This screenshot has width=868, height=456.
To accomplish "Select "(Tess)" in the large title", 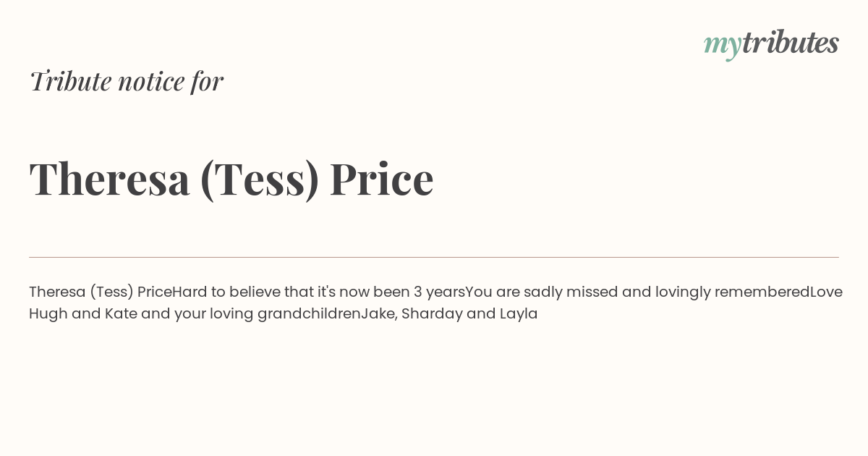I will (259, 180).
